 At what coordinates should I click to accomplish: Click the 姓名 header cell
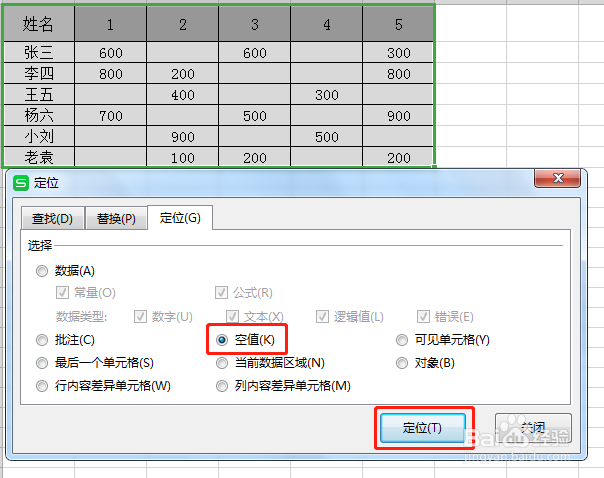pos(39,24)
